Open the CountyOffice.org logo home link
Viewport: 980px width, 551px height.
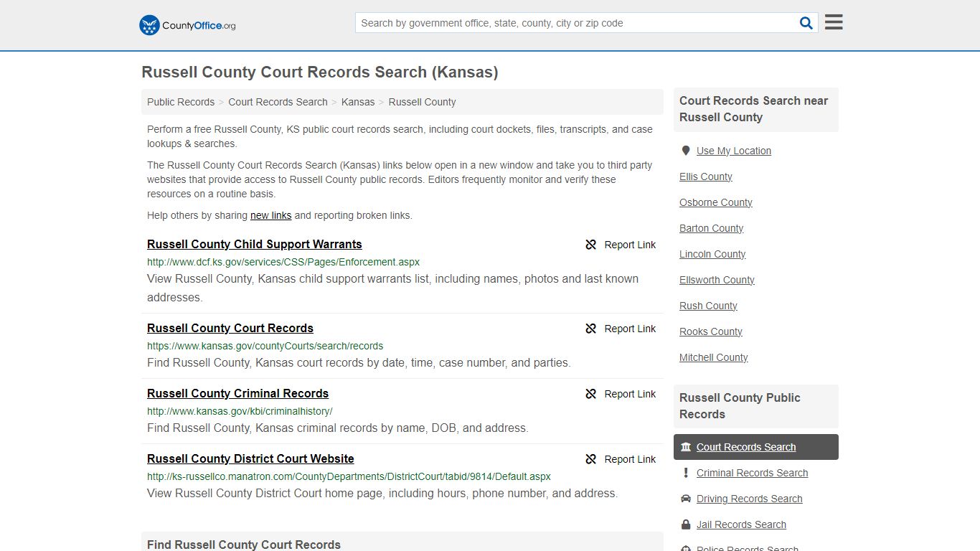point(187,25)
